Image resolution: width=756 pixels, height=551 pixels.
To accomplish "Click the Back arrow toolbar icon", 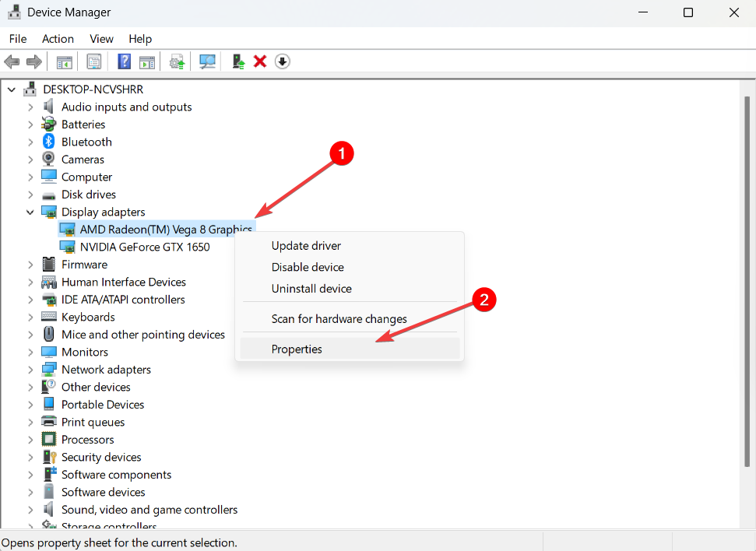I will coord(12,61).
